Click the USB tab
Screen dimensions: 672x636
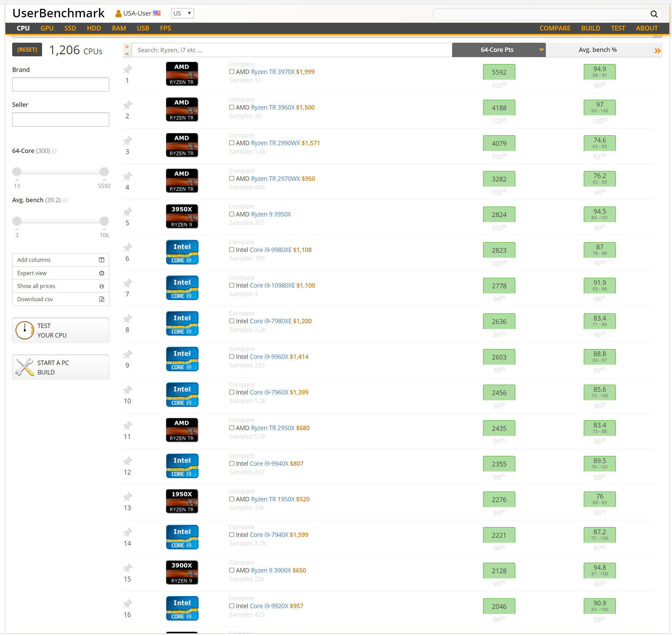(x=143, y=28)
